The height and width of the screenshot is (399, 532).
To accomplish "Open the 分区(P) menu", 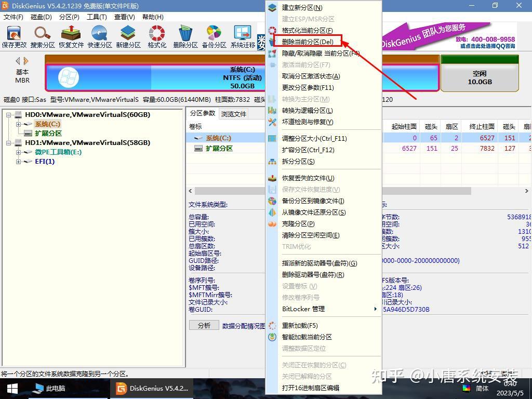I will click(x=69, y=17).
